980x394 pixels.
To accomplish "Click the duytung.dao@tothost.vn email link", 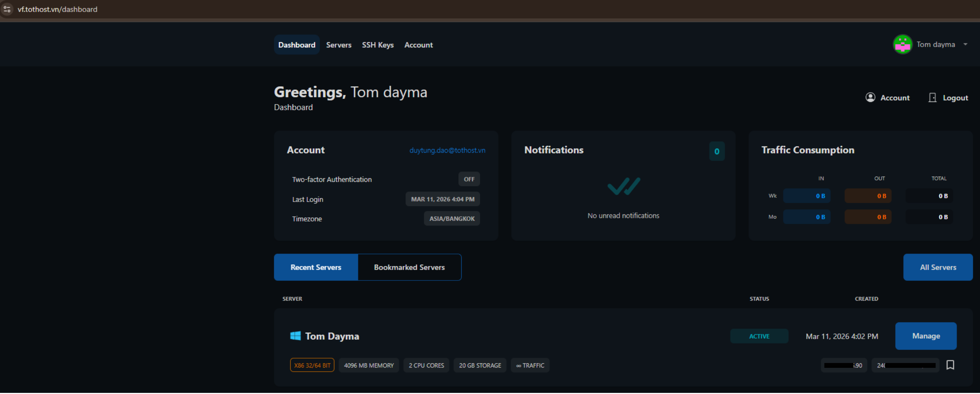I will click(447, 150).
